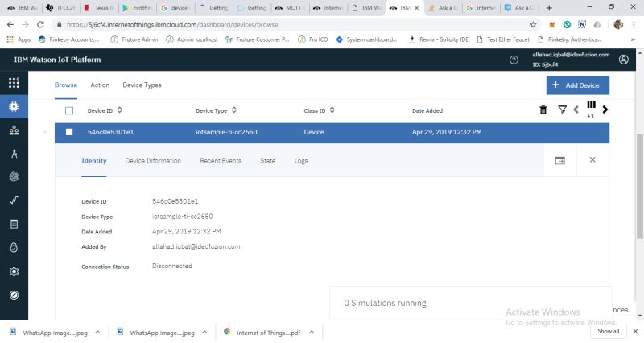The height and width of the screenshot is (343, 644).
Task: Expand options for second WhatsApp Image download
Action: (x=204, y=332)
